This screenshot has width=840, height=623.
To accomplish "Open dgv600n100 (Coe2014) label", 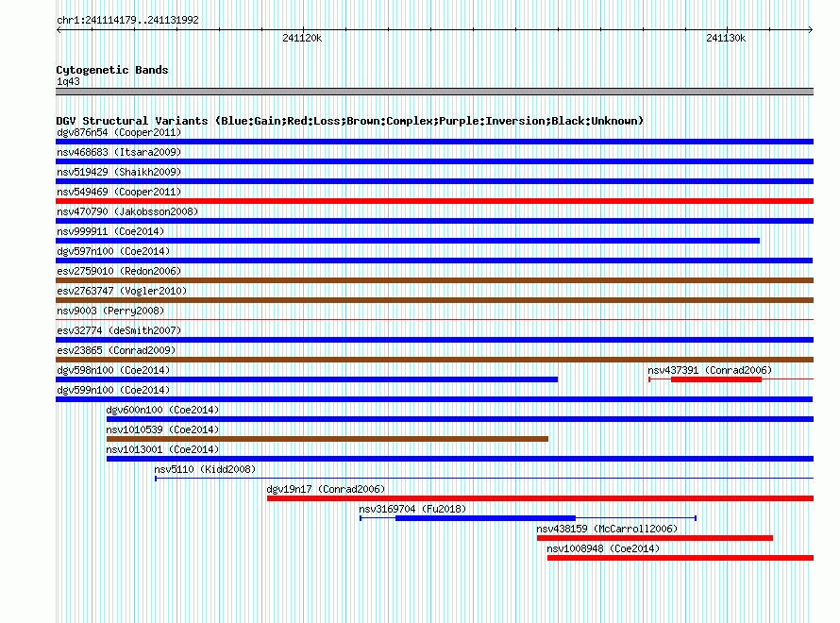I will [162, 410].
